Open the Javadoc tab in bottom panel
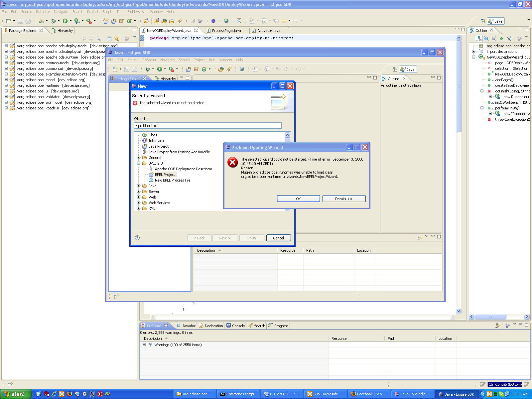 click(x=186, y=326)
